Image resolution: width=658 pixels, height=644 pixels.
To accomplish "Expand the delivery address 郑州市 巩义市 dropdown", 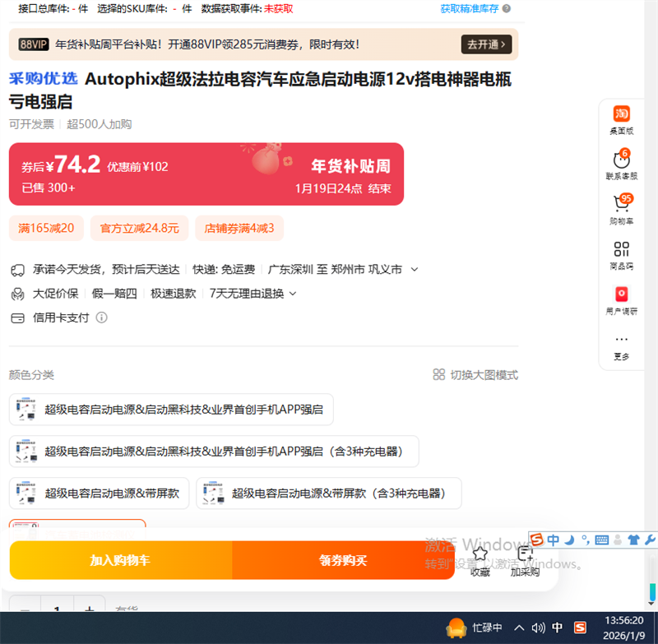I will point(415,270).
